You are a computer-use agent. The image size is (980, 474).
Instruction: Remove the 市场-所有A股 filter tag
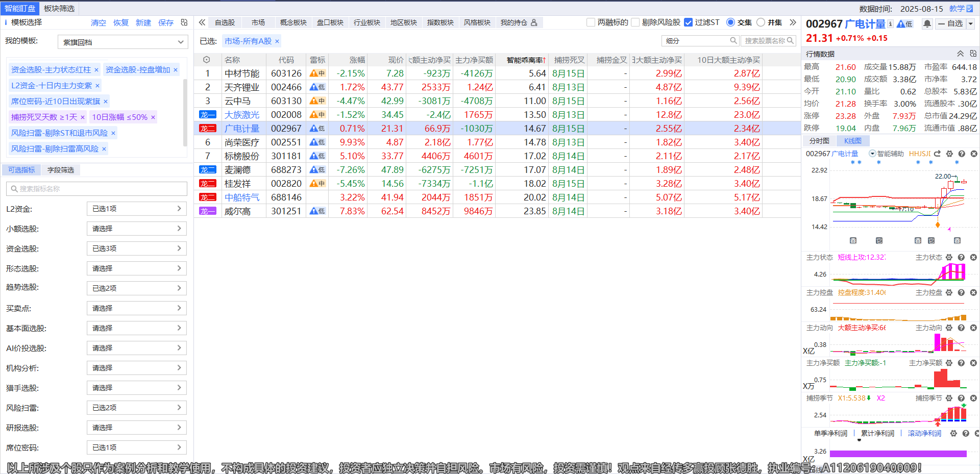pos(277,41)
